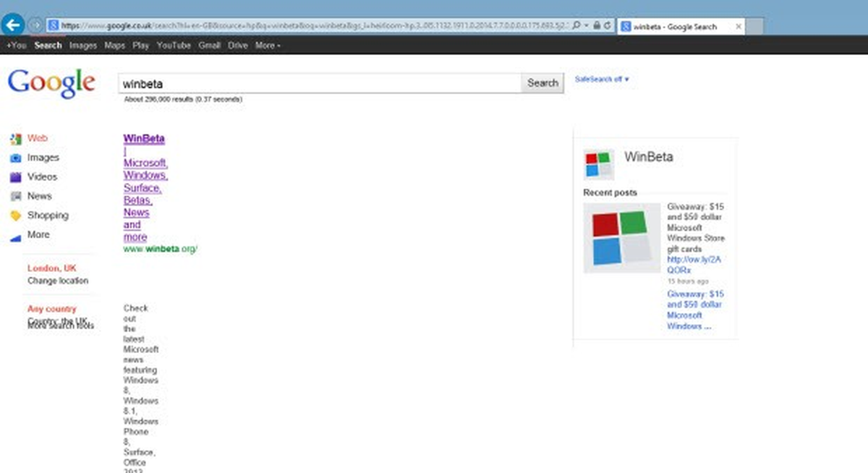Click the small WinBeta logo in side panel
Screen dimensions: 868x473
tap(599, 165)
